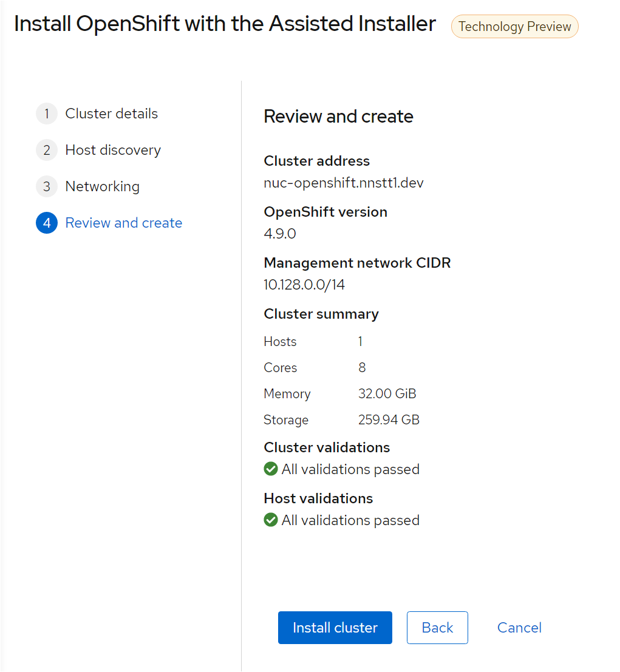Click the step 2 number circle

pyautogui.click(x=47, y=151)
